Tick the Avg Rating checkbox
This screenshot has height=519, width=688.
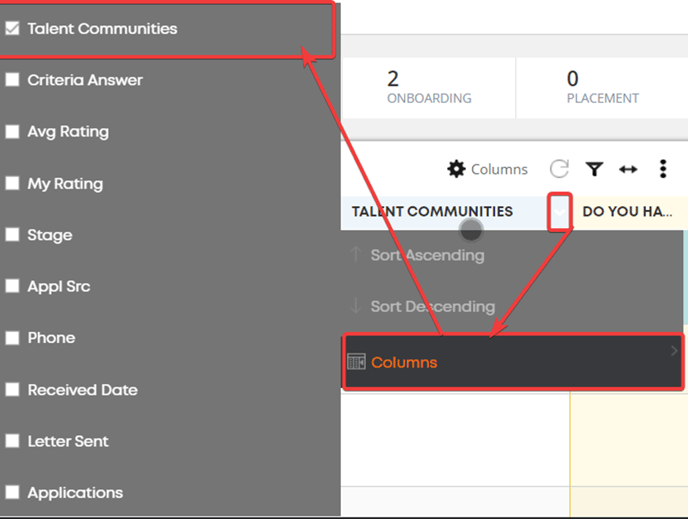tap(12, 131)
